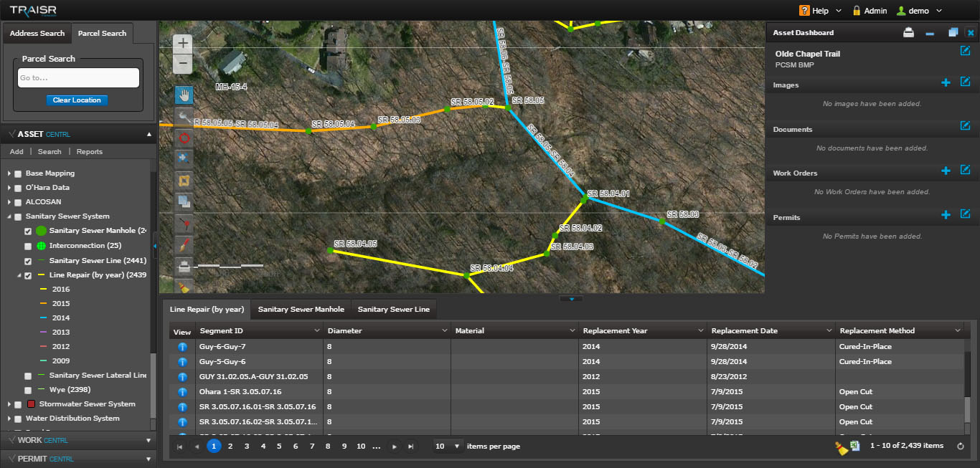This screenshot has width=980, height=468.
Task: Open the items per page dropdown
Action: pos(448,446)
